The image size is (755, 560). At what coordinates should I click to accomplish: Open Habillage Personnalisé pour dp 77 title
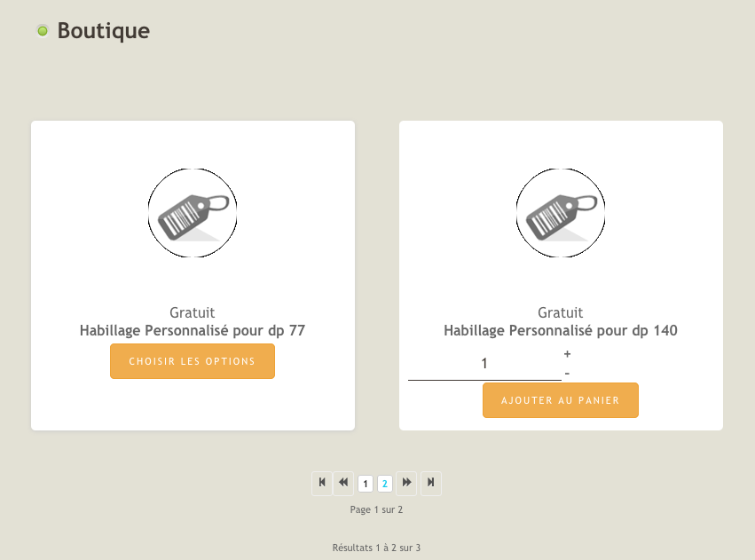193,331
